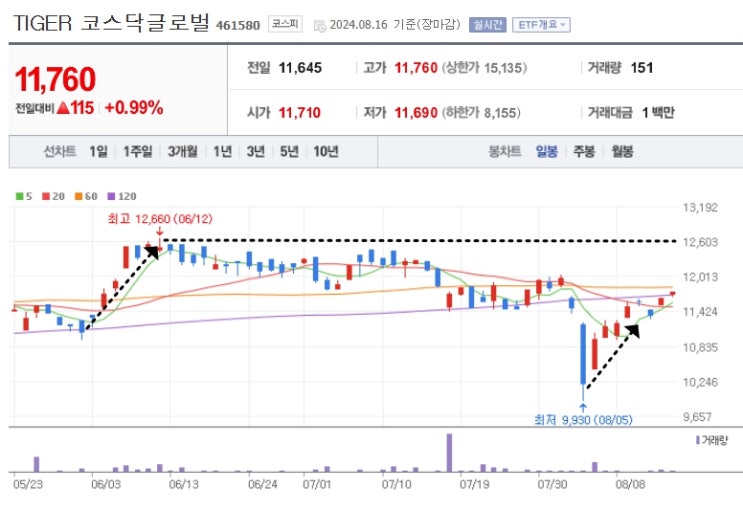Click the red up-triangle change indicator

[63, 108]
